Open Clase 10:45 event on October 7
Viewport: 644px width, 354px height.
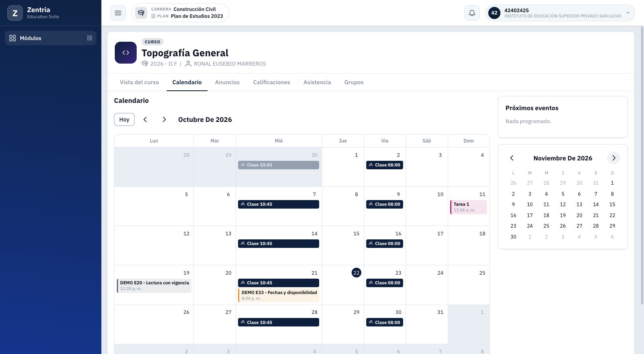(x=279, y=204)
